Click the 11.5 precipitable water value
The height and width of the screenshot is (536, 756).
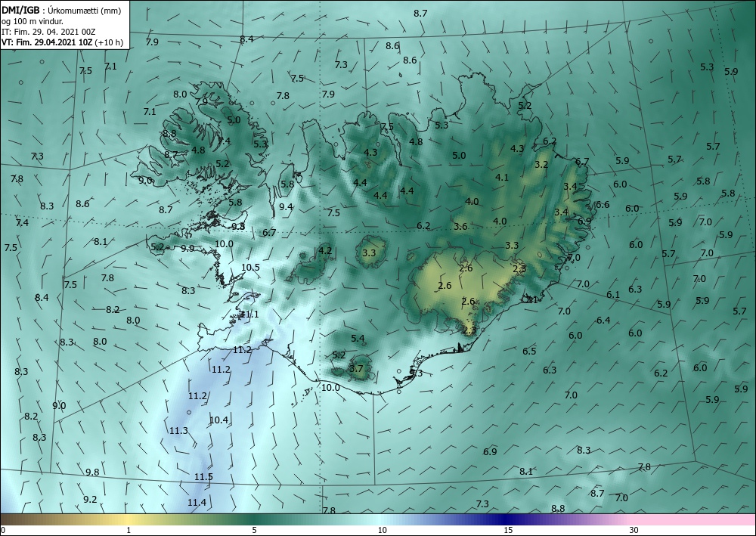pos(203,477)
